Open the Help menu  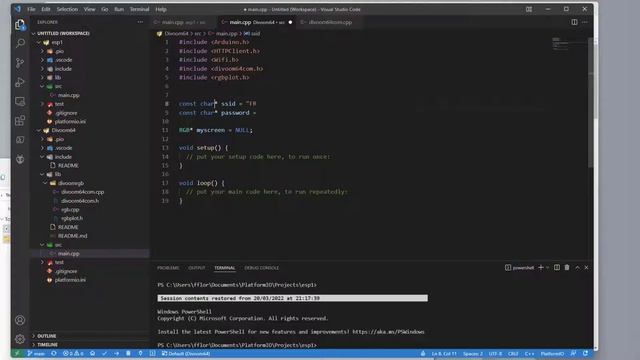click(161, 9)
